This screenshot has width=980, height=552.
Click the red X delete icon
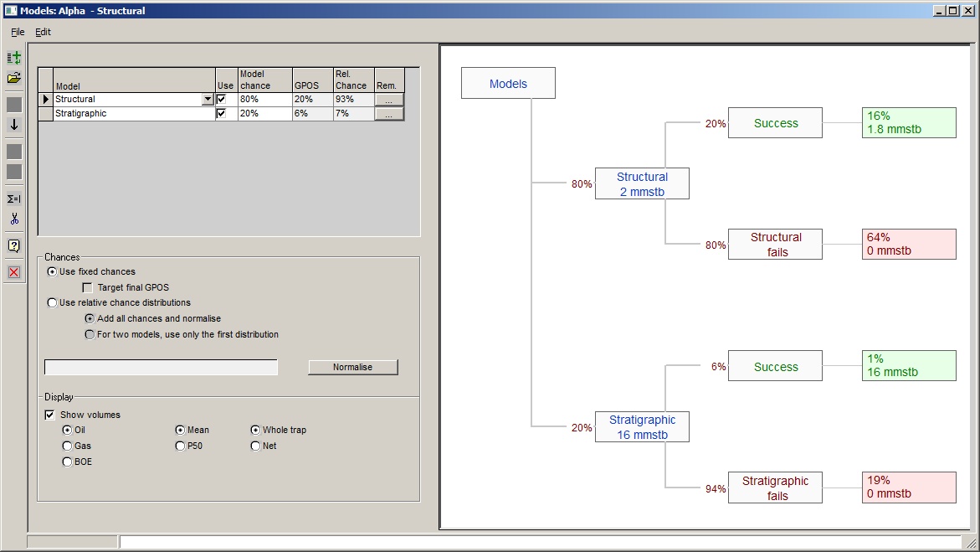pos(14,272)
